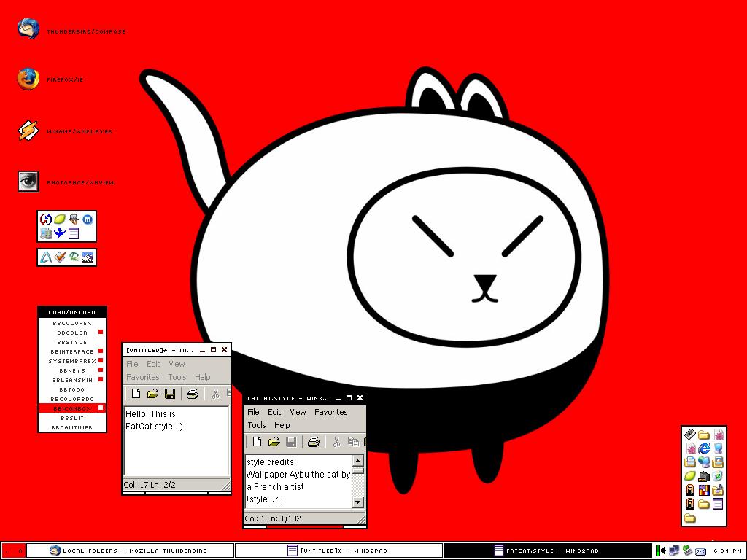The height and width of the screenshot is (560, 747).
Task: Click Save floppy icon in Untitled window
Action: pos(169,394)
